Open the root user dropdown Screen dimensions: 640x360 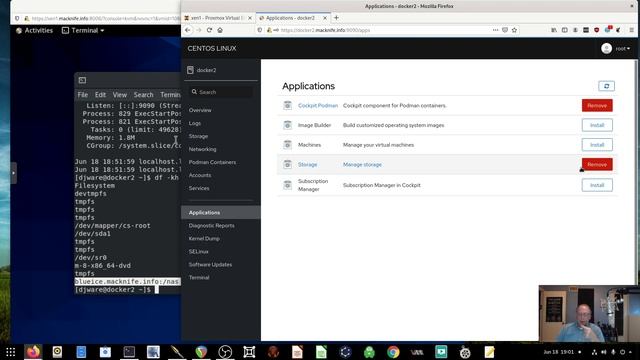pyautogui.click(x=616, y=49)
